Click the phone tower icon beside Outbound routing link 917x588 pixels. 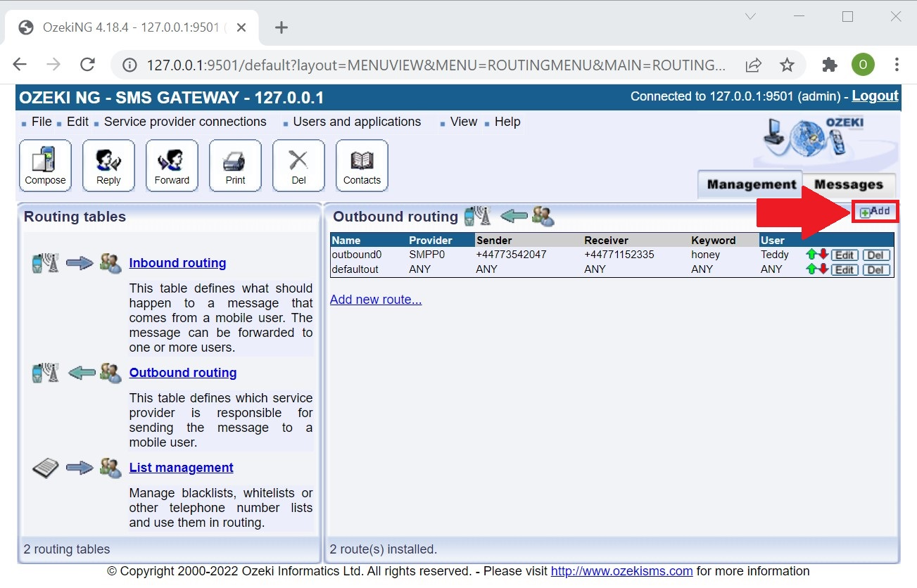46,373
